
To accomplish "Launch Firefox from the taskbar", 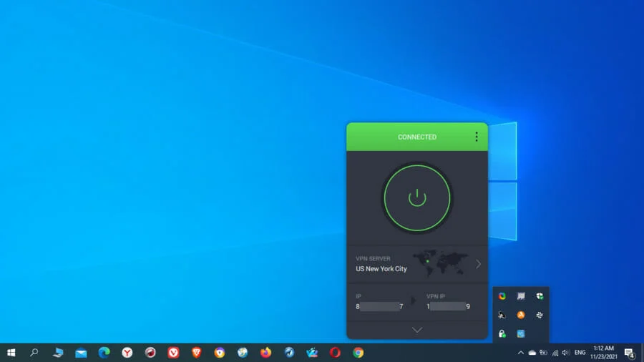I will tap(265, 353).
